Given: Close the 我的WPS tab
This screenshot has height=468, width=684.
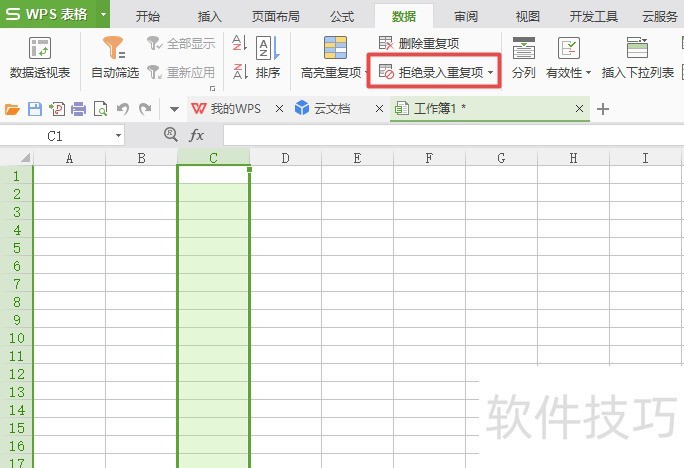Looking at the screenshot, I should [x=279, y=109].
